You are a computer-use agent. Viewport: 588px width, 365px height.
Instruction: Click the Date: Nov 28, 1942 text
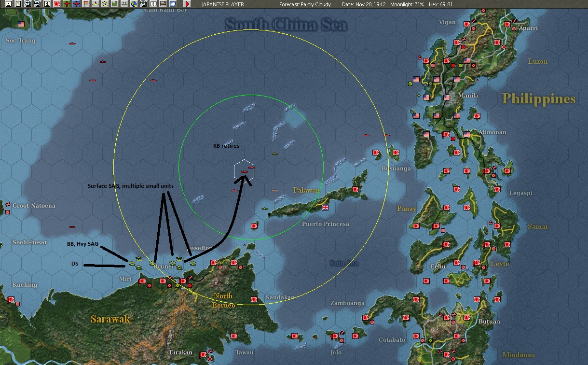point(364,4)
